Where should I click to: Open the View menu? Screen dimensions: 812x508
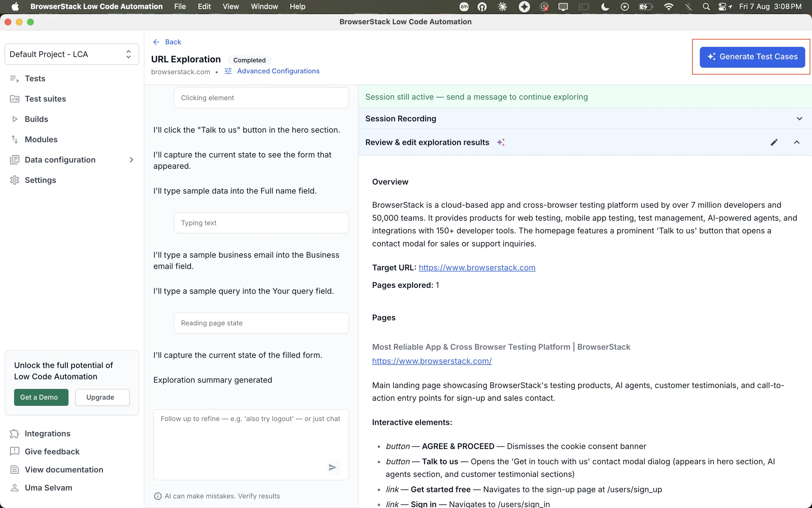point(231,7)
